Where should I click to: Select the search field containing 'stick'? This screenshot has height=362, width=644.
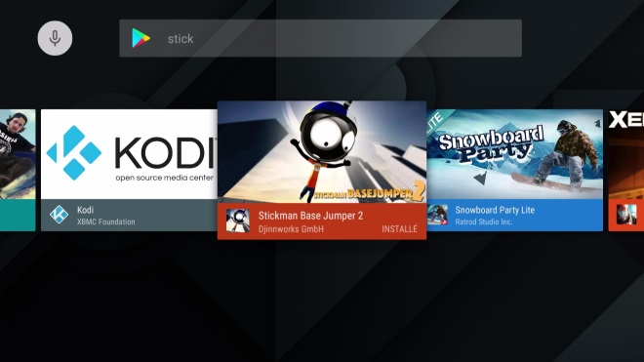click(x=320, y=38)
